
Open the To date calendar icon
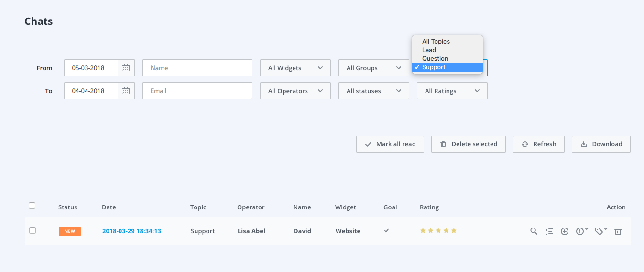pos(126,91)
